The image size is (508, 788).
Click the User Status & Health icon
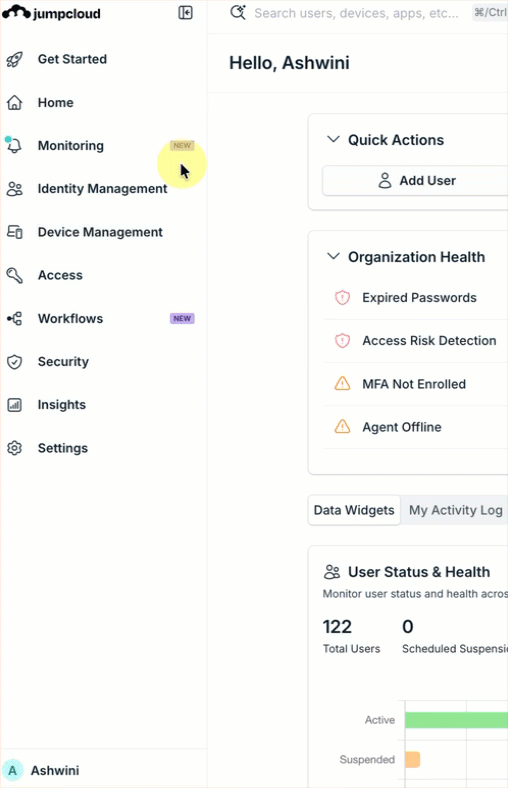(332, 572)
